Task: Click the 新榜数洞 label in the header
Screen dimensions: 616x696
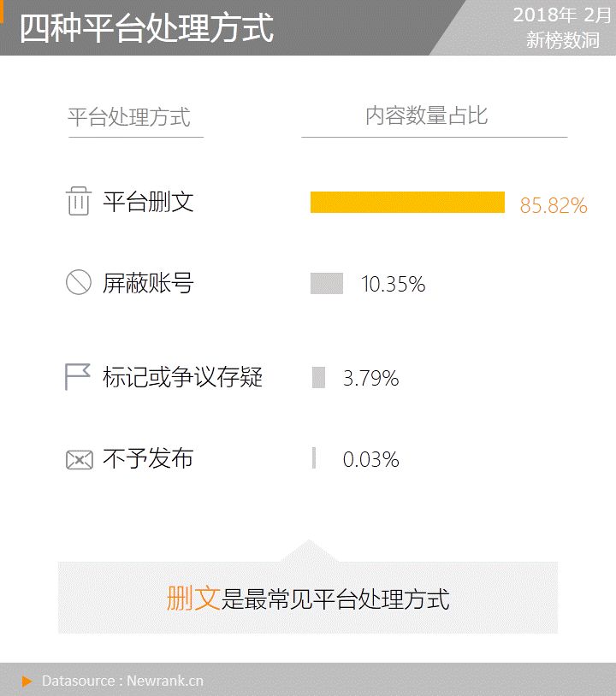Action: pyautogui.click(x=563, y=40)
